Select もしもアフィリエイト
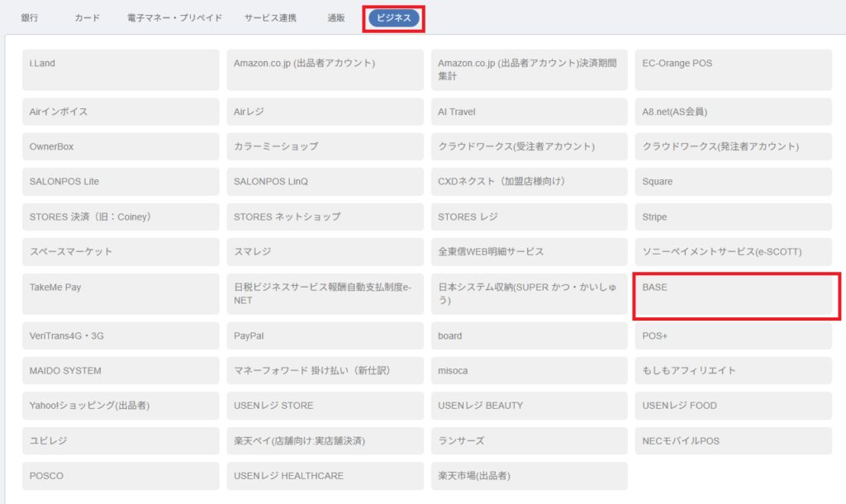Screen dimensions: 846x504 pyautogui.click(x=734, y=371)
